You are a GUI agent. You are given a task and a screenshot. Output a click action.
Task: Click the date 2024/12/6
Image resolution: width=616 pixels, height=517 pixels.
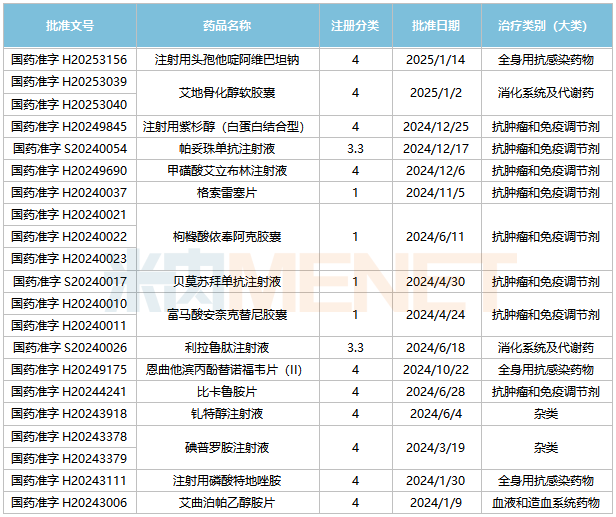[x=436, y=170]
